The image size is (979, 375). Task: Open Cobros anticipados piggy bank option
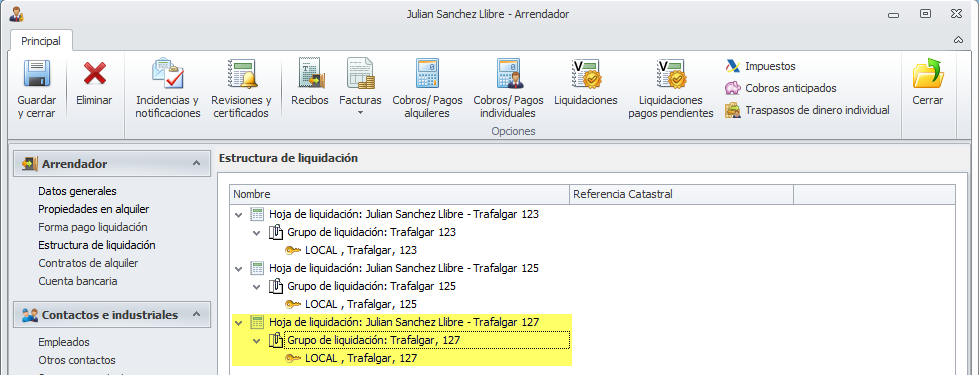pyautogui.click(x=780, y=89)
